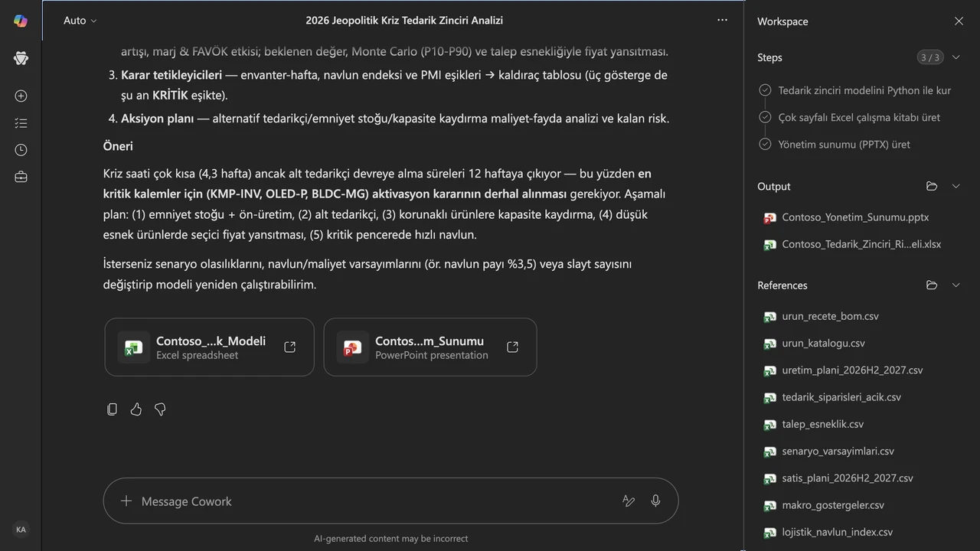The width and height of the screenshot is (980, 551).
Task: Open lojistik_navlun_index.csv reference file
Action: pos(837,532)
